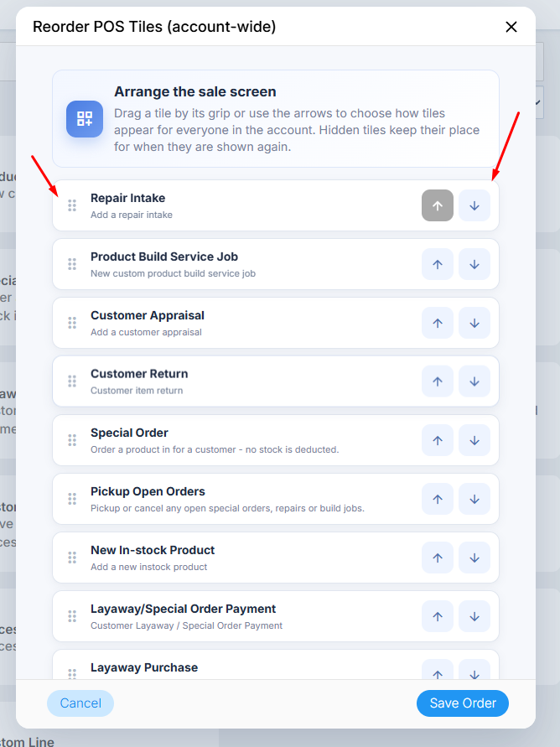Click the Layaway Purchase grip handle

coord(72,673)
